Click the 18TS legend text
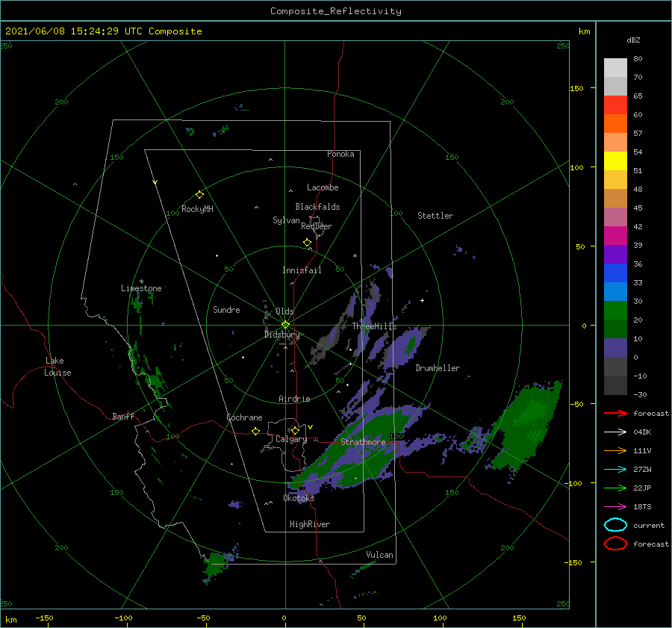 (642, 507)
